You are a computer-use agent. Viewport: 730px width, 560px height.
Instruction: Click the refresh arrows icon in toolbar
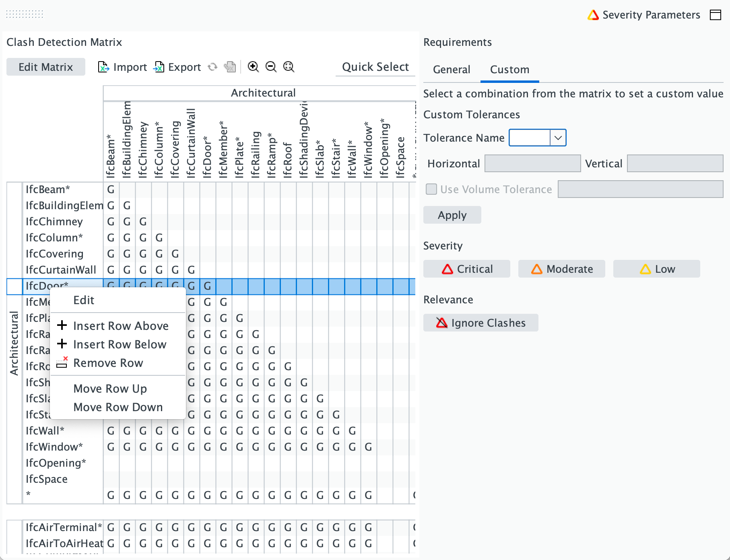[212, 67]
